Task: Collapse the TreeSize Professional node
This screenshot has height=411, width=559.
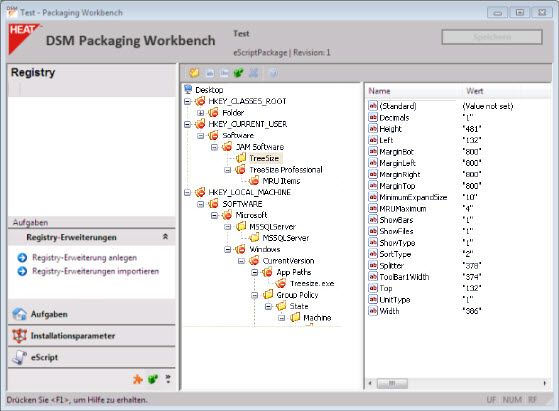Action: 227,170
